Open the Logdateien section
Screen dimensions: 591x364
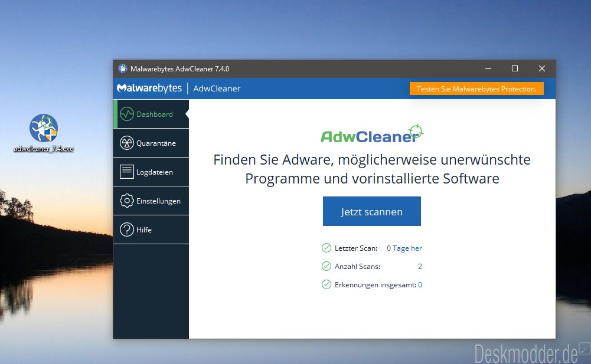tap(151, 172)
